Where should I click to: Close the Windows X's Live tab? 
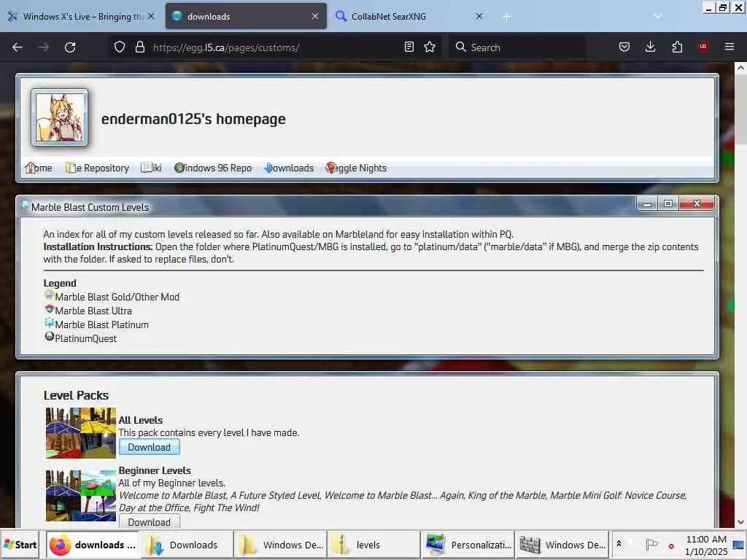[151, 16]
